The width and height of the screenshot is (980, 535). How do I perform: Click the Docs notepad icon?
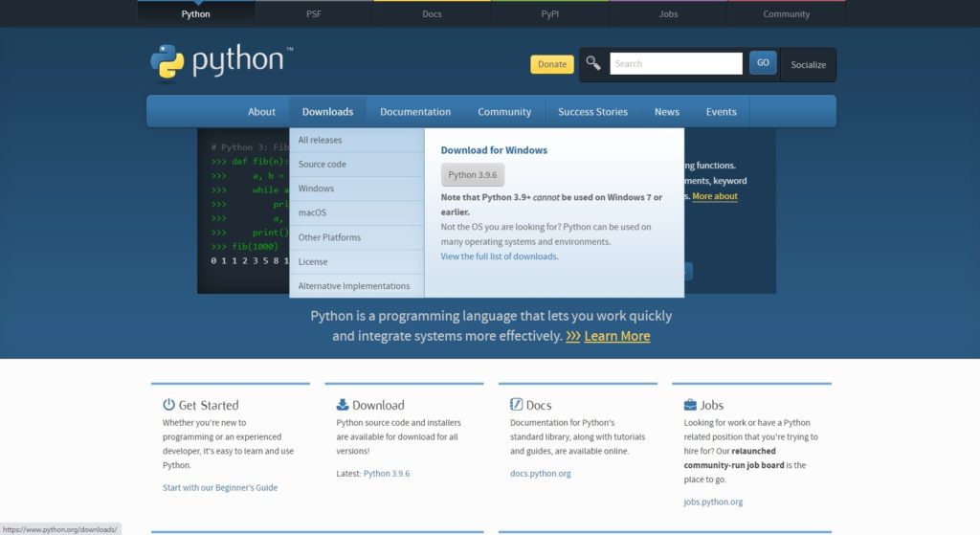click(x=516, y=405)
